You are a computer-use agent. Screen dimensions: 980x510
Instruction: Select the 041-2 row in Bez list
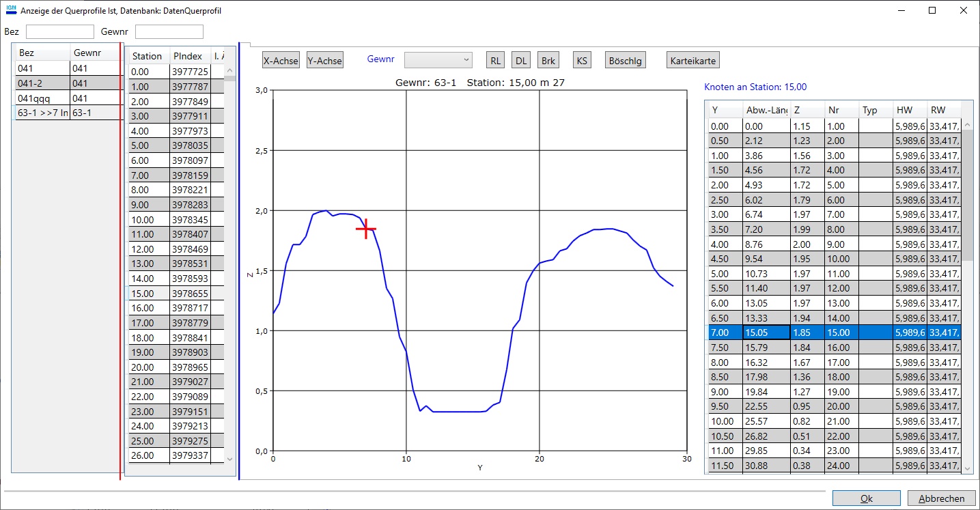[42, 83]
